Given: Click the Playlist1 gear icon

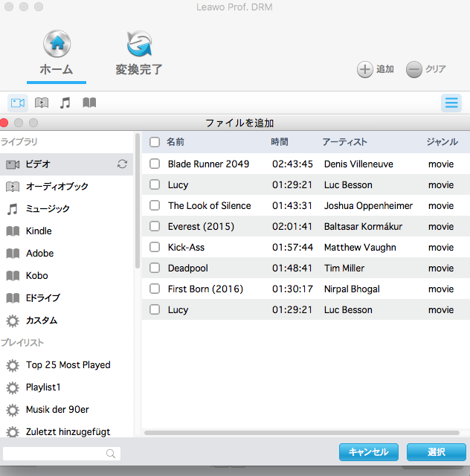Looking at the screenshot, I should click(x=13, y=387).
